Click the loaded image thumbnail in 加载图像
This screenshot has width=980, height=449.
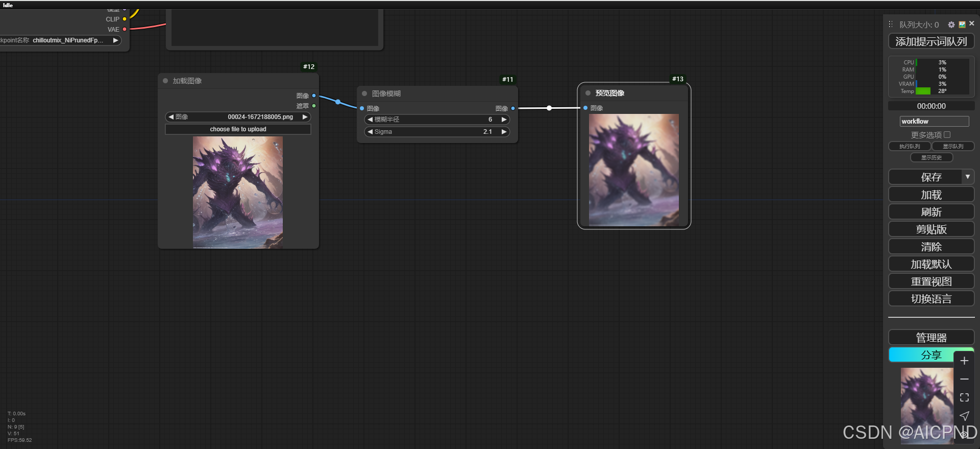pos(238,193)
